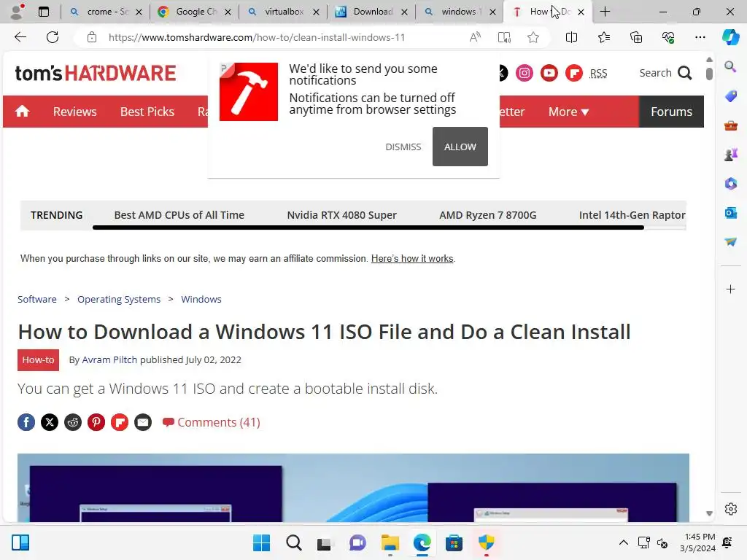The width and height of the screenshot is (747, 560).
Task: Click the trending bar horizontal scrollbar
Action: click(x=368, y=227)
